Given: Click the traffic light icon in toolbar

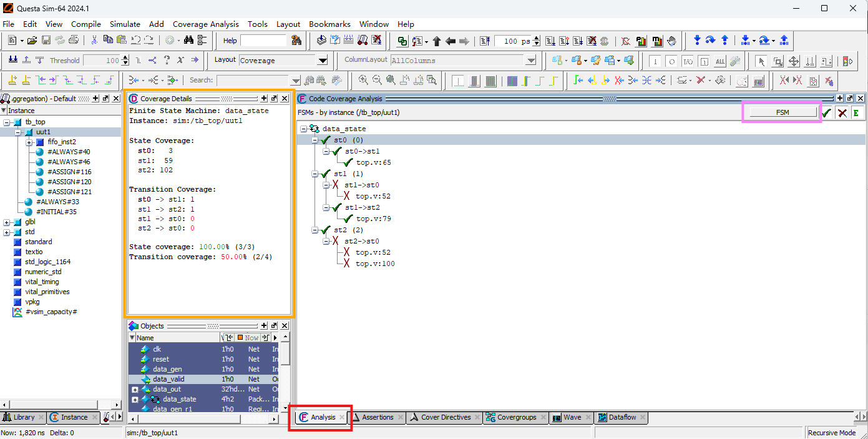Looking at the screenshot, I should [x=847, y=61].
